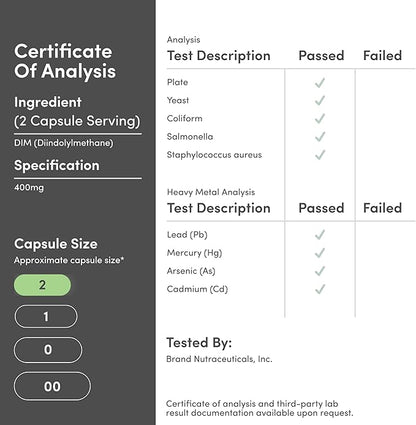Click the Coliform passed checkmark

pos(320,118)
